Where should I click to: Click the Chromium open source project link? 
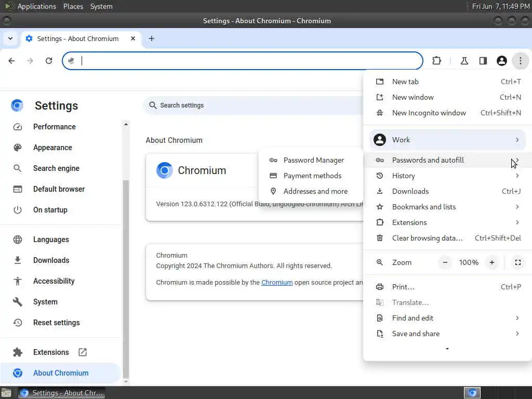click(x=277, y=282)
